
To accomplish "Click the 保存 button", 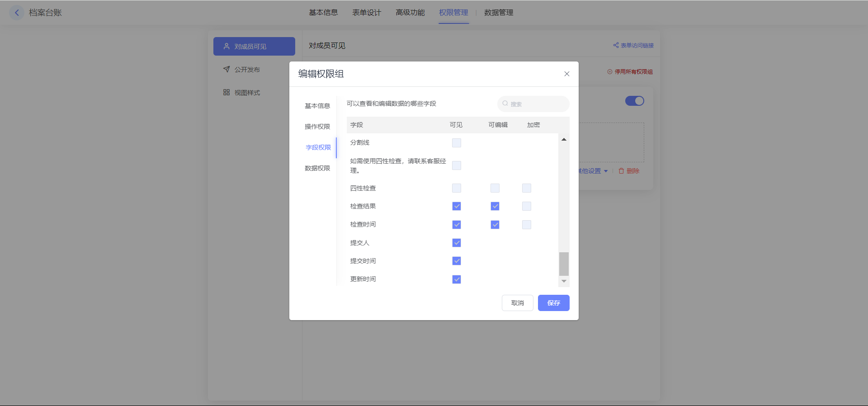I will (x=553, y=303).
